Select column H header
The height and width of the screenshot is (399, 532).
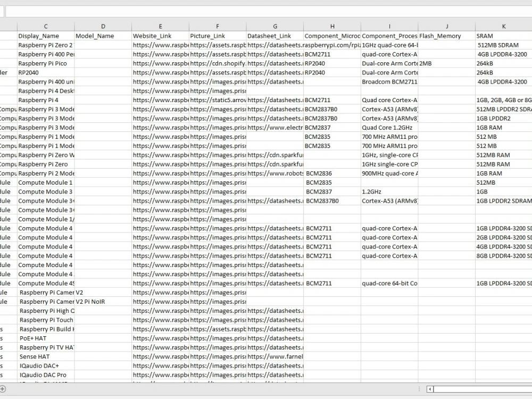332,26
